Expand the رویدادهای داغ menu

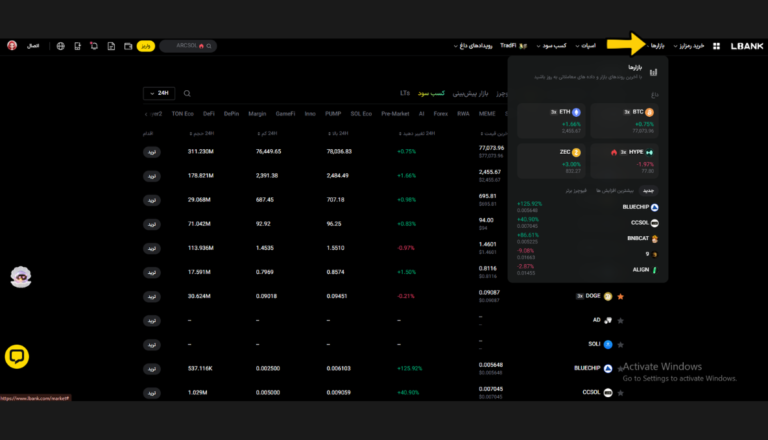coord(473,46)
